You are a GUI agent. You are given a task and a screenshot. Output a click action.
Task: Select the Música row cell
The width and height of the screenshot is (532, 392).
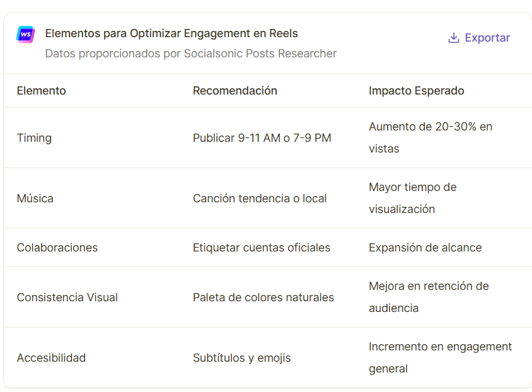(35, 199)
